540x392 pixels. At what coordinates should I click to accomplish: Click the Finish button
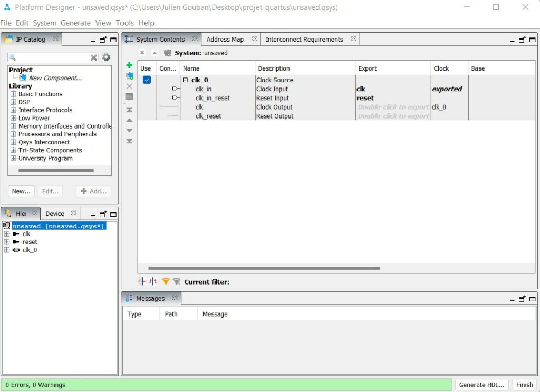[x=524, y=385]
